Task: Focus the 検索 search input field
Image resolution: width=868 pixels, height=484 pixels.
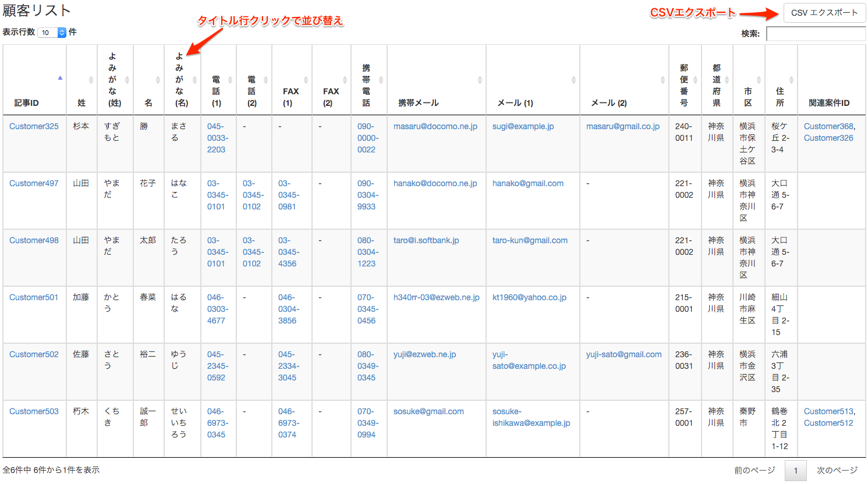Action: point(816,34)
